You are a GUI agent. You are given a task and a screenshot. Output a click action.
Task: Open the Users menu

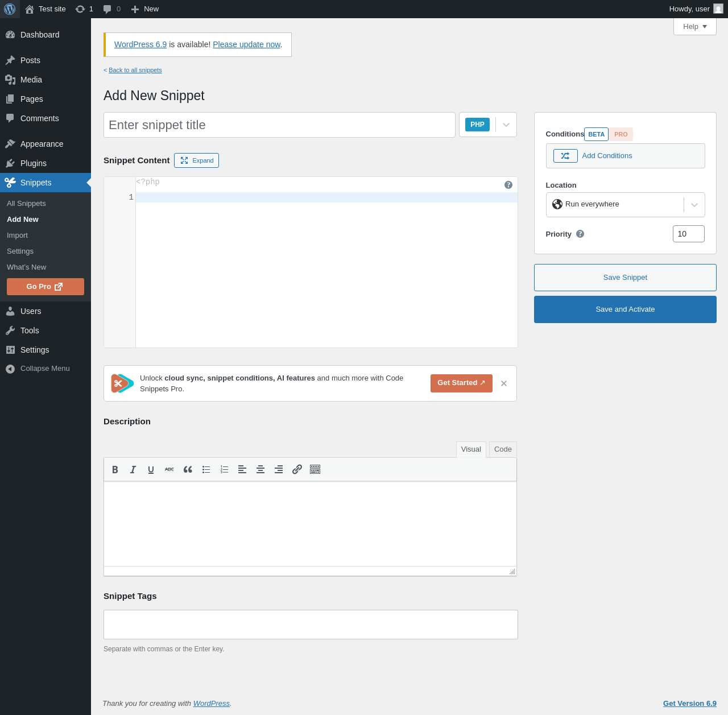(x=45, y=311)
